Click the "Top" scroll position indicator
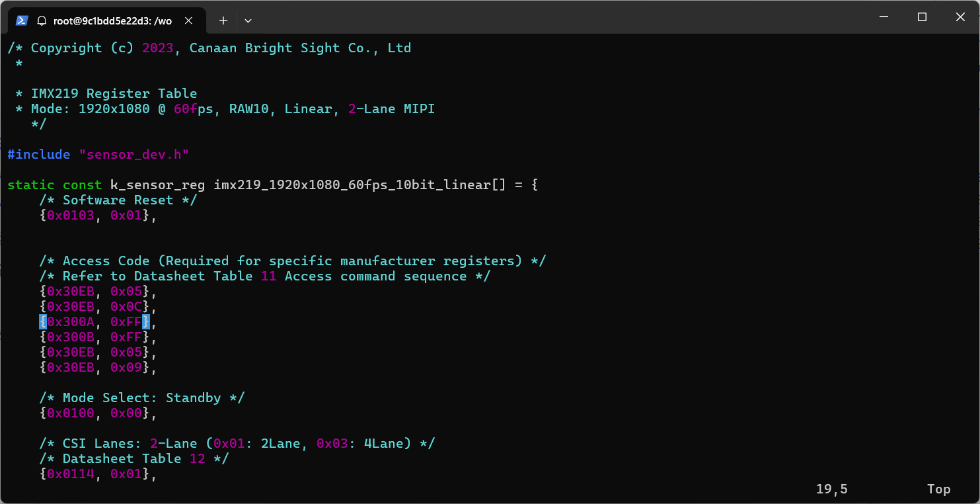 [x=938, y=489]
